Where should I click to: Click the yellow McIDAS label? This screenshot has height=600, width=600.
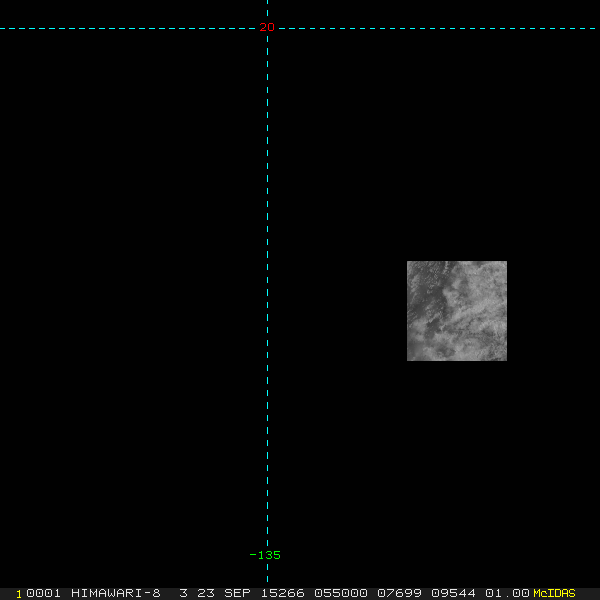pos(554,593)
